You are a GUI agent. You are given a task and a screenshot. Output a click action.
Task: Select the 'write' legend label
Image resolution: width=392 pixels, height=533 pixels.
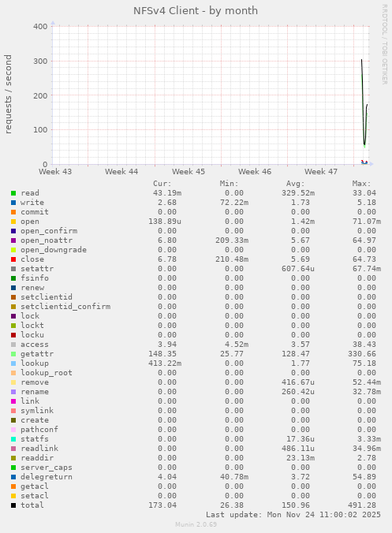coord(32,203)
